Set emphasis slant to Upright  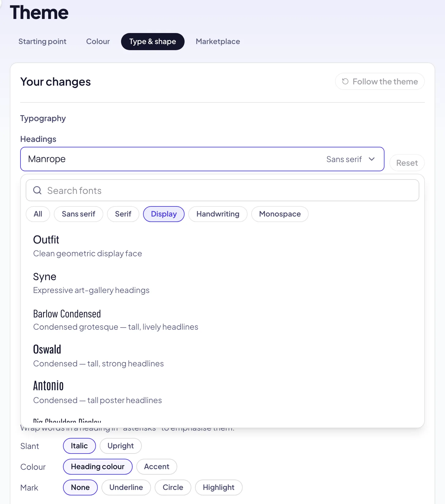click(121, 446)
